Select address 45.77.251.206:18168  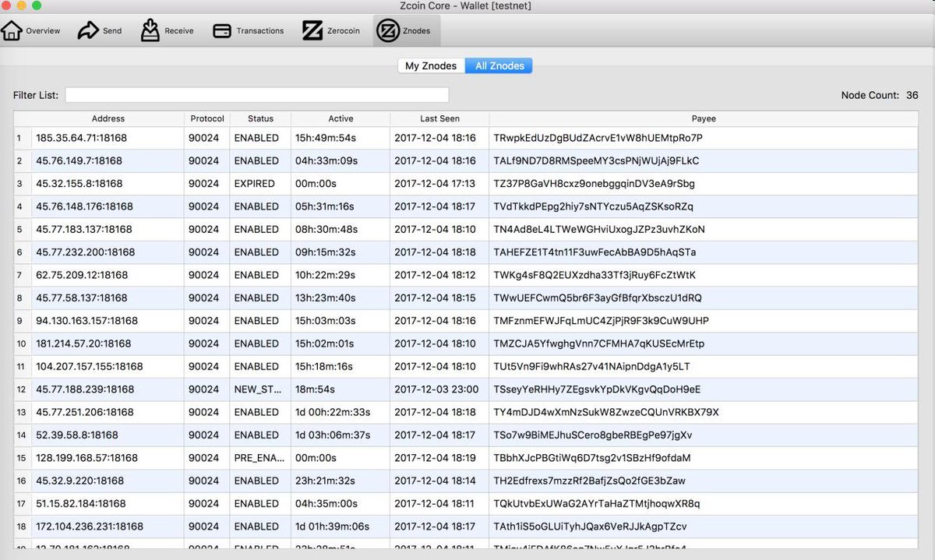coord(85,412)
